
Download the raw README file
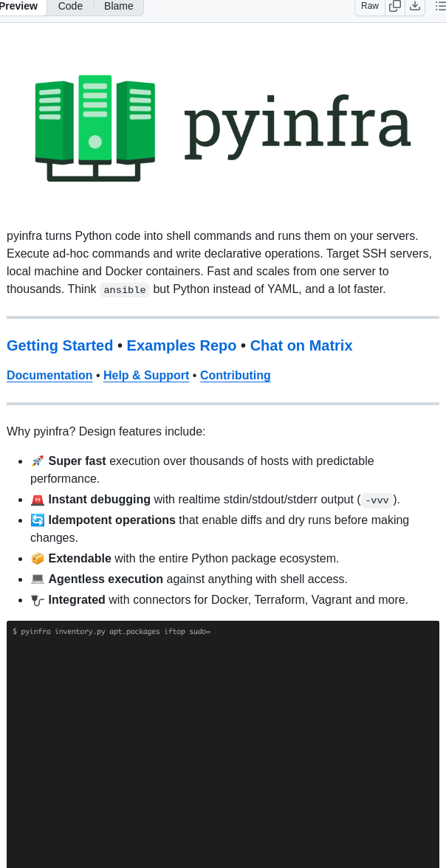pos(415,6)
